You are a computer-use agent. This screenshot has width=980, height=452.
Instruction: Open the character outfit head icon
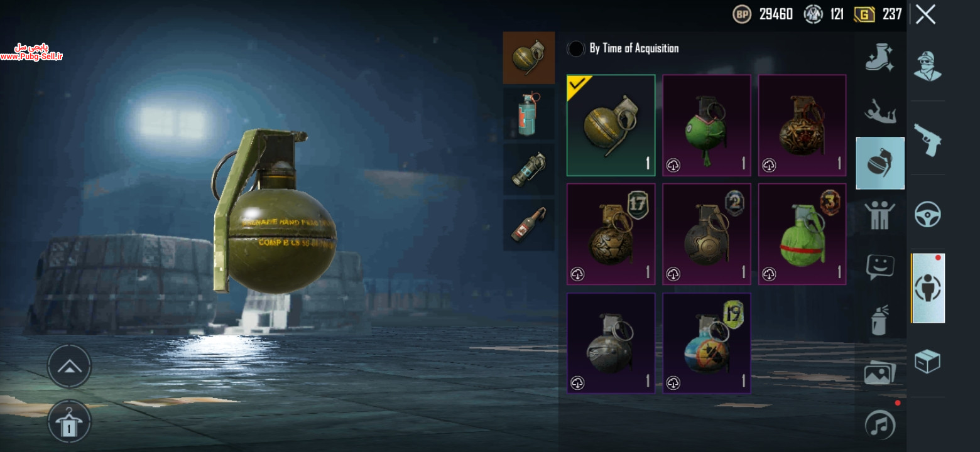point(927,66)
